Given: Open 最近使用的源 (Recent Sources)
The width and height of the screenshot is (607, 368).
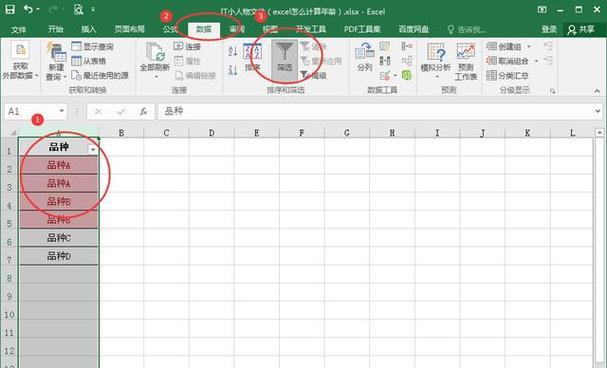Looking at the screenshot, I should coord(100,75).
